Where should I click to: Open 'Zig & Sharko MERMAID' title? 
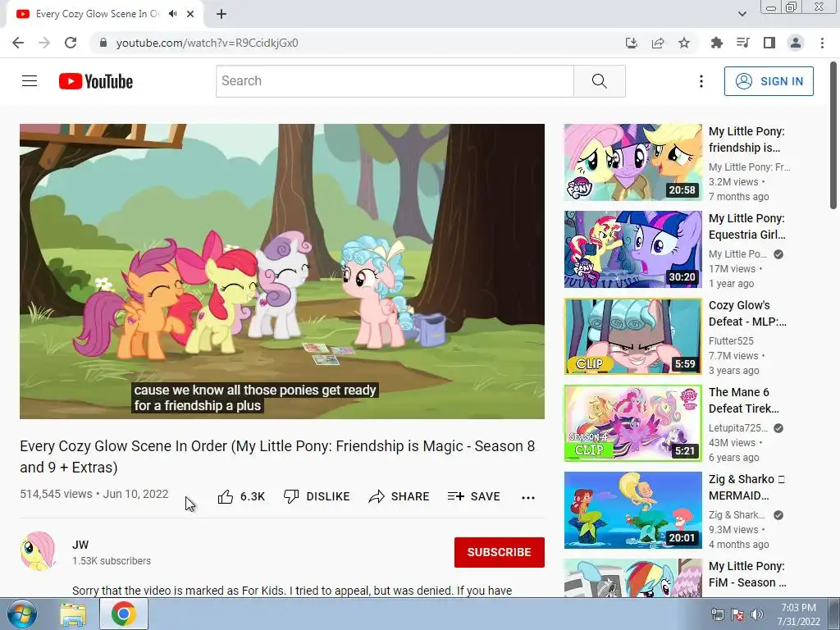pos(746,487)
